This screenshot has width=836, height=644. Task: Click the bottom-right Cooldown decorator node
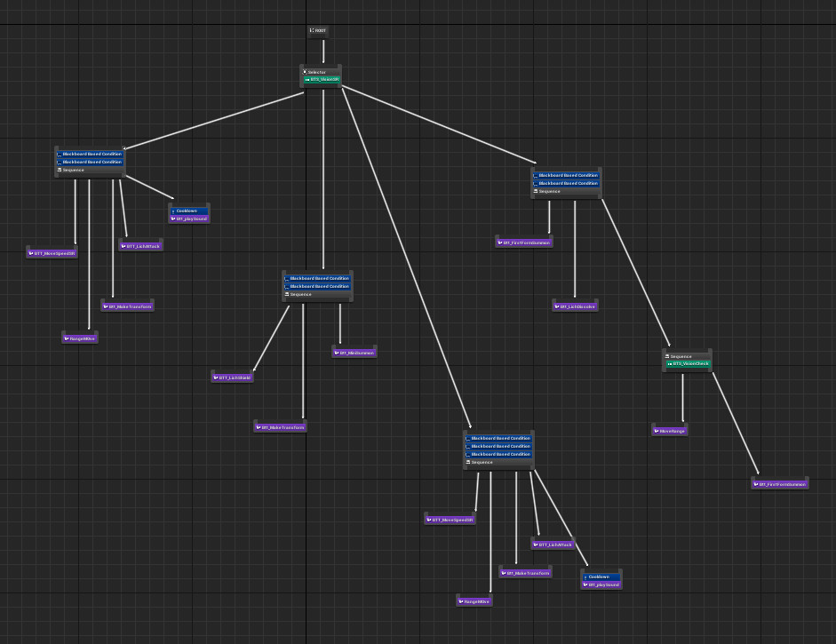coord(601,576)
